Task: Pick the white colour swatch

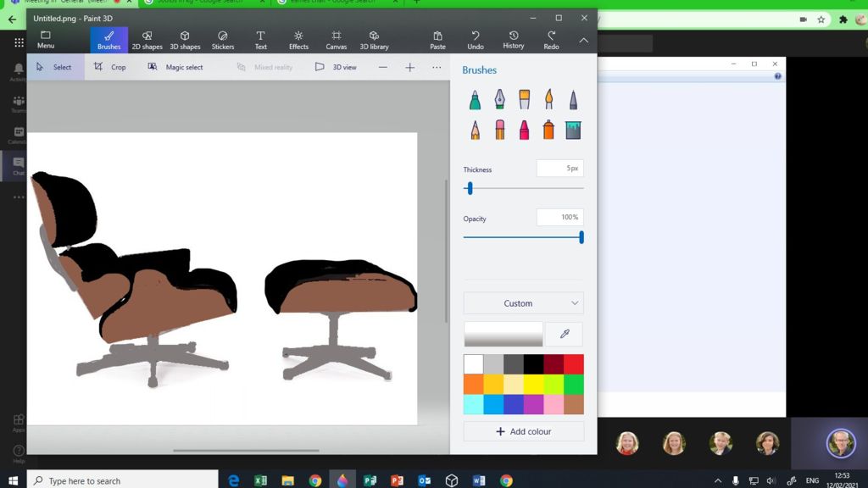Action: pyautogui.click(x=473, y=364)
